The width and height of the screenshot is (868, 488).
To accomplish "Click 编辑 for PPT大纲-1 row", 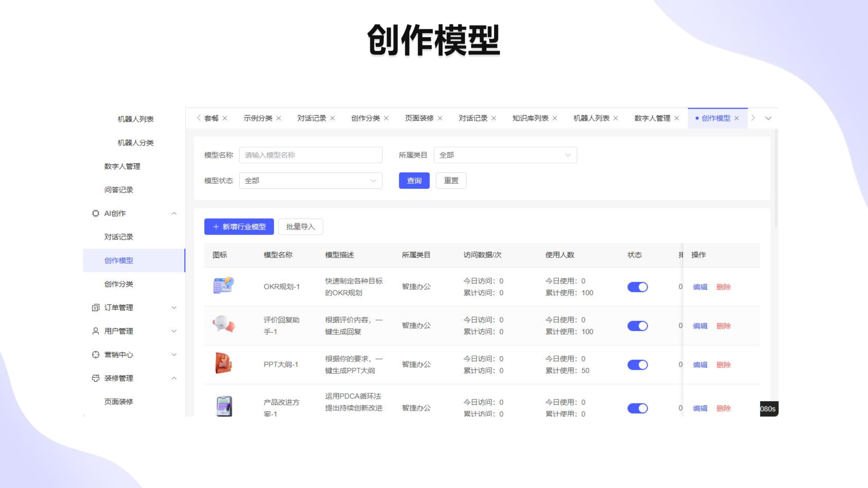I will pyautogui.click(x=700, y=365).
